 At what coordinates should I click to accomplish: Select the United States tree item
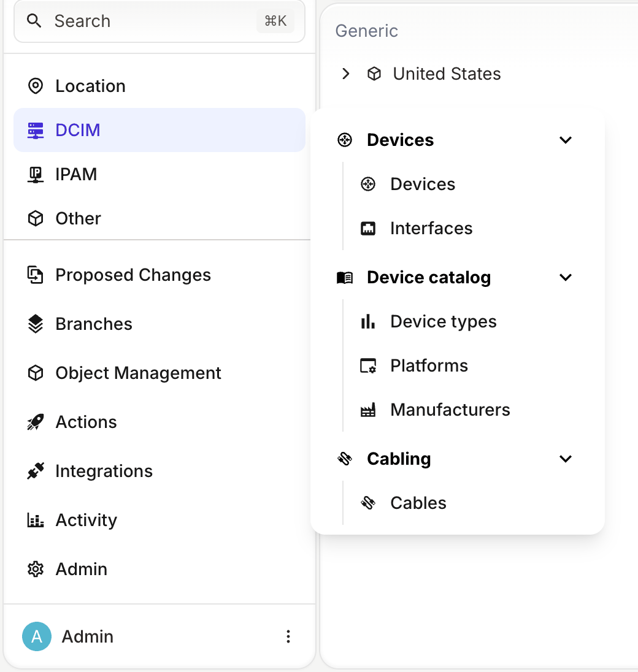pos(447,74)
